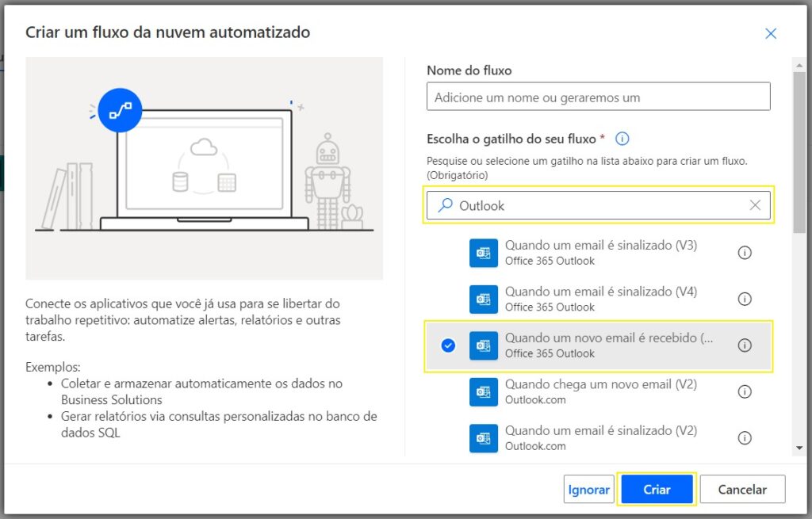Image resolution: width=812 pixels, height=519 pixels.
Task: Show info for Outlook.com email sinalizado (V2)
Action: click(x=745, y=437)
